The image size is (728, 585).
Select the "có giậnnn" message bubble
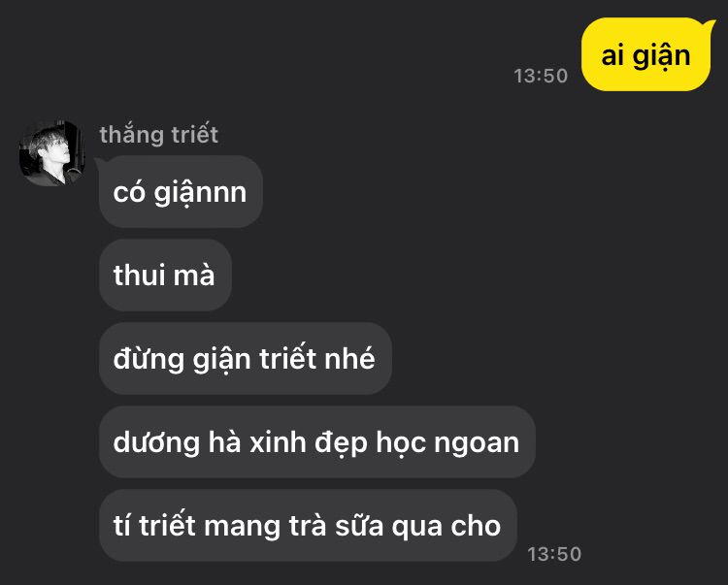coord(181,191)
